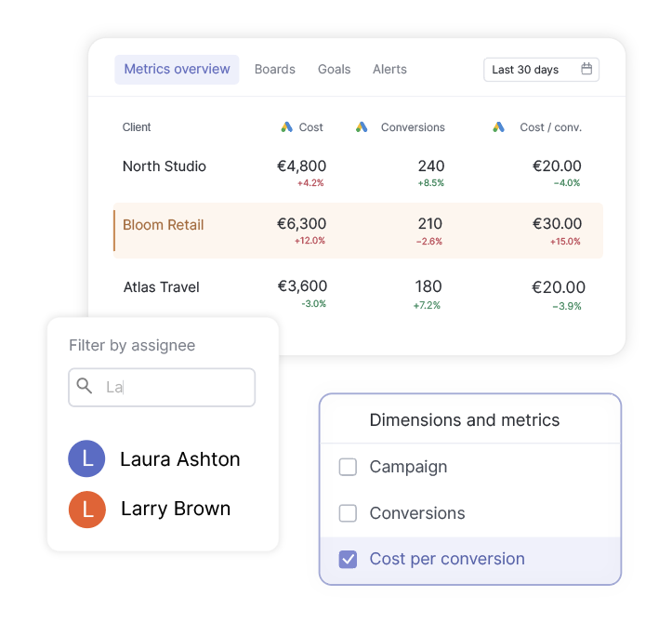Click the Cost per conversion label
672x636 pixels.
(x=447, y=559)
